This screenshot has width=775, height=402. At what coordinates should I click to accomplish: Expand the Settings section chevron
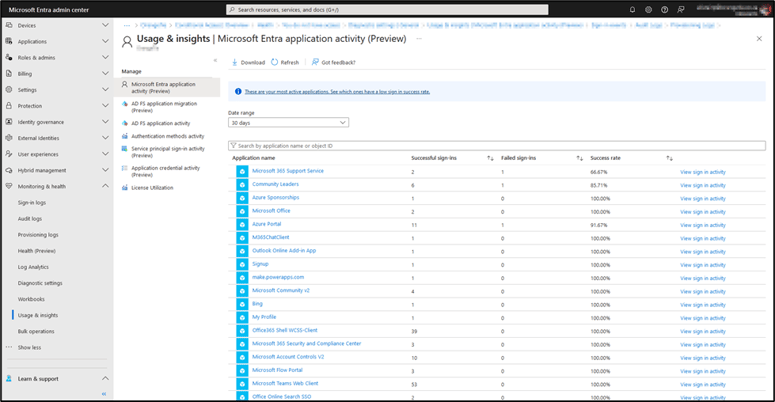pyautogui.click(x=105, y=89)
